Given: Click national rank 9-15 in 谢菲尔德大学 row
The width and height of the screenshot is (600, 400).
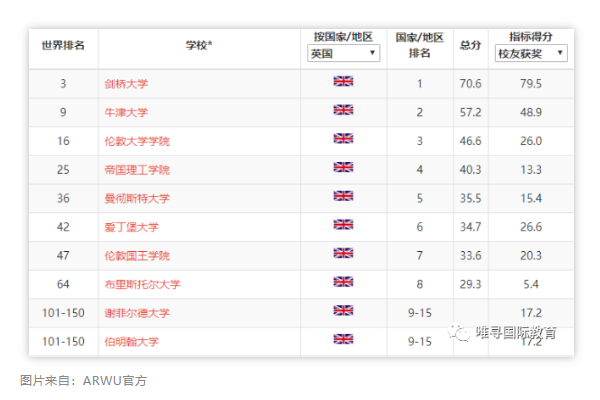Looking at the screenshot, I should [x=420, y=313].
